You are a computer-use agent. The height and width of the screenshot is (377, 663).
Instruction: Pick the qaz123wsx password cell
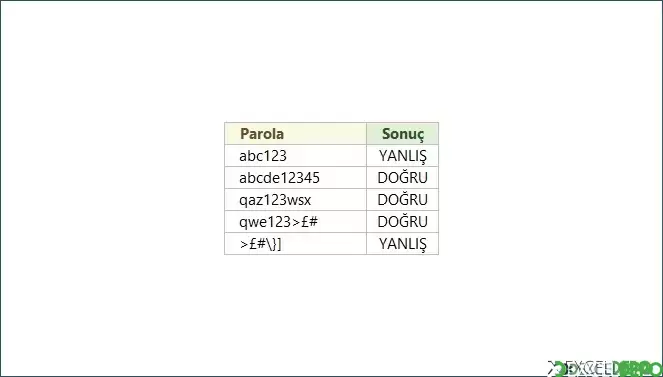[x=295, y=199]
